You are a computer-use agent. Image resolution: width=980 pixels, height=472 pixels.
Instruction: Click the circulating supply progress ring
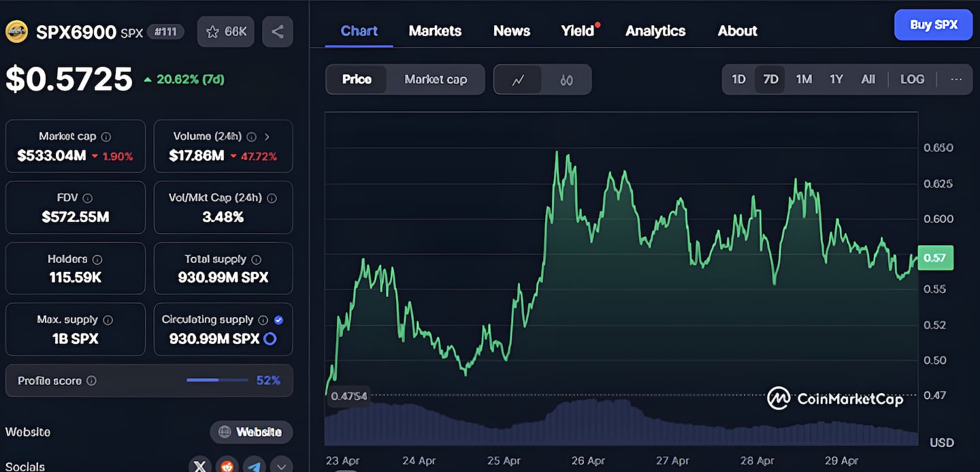269,339
